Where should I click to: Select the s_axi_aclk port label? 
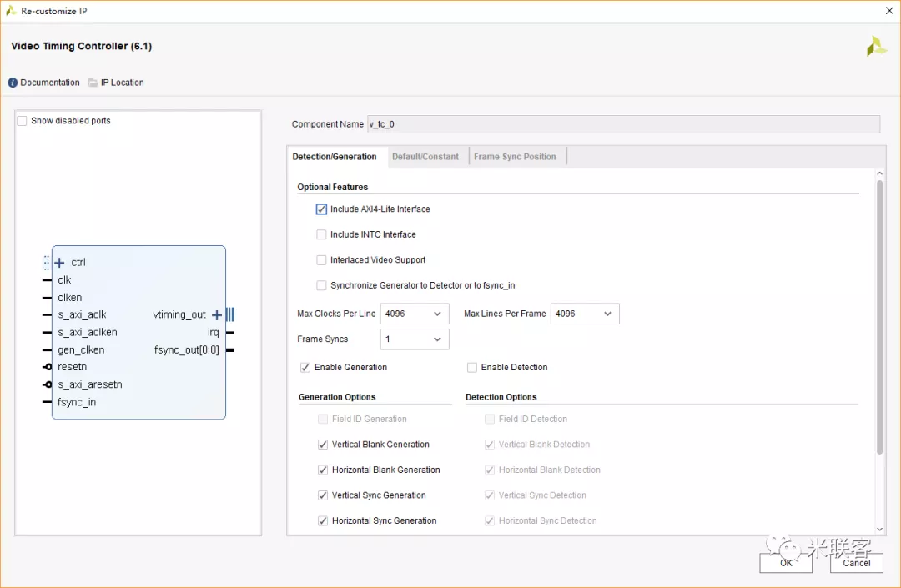[x=82, y=314]
